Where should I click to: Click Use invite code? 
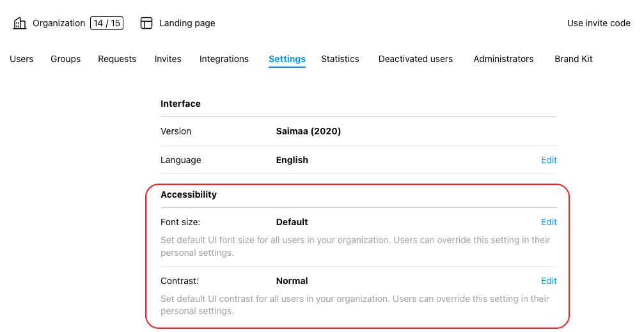pyautogui.click(x=599, y=24)
